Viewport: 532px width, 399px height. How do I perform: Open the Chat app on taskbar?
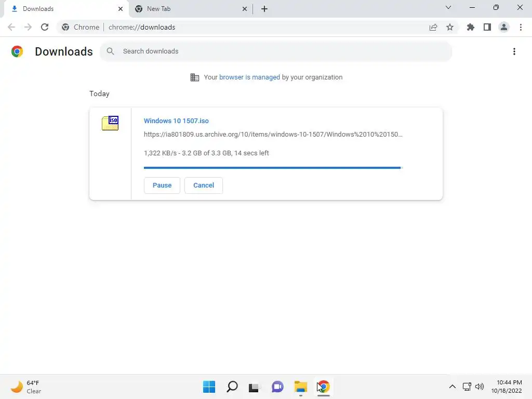[x=277, y=387]
